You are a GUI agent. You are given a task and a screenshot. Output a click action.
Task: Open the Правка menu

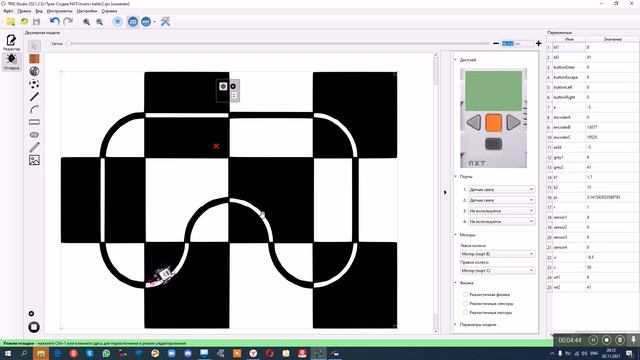point(24,11)
